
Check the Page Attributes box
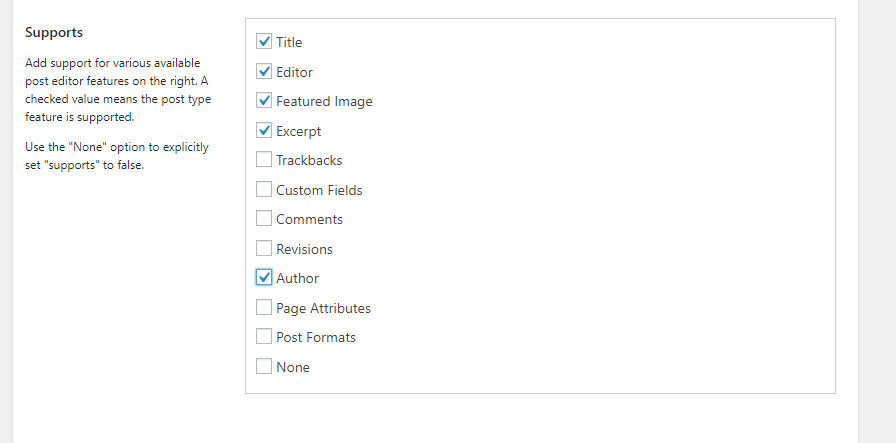coord(264,307)
